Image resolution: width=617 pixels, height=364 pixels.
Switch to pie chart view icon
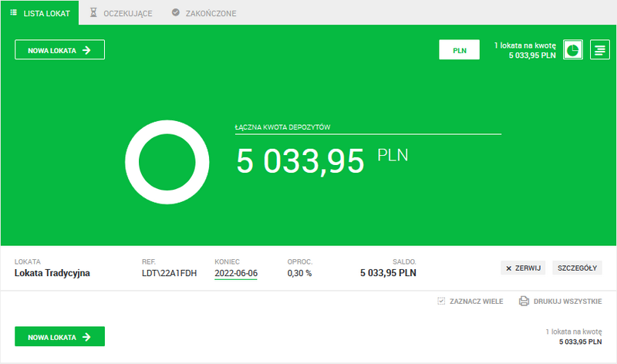[x=573, y=50]
